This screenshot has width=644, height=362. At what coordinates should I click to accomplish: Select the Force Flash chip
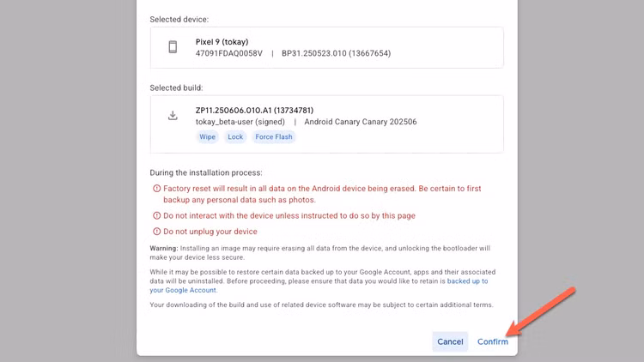point(274,136)
